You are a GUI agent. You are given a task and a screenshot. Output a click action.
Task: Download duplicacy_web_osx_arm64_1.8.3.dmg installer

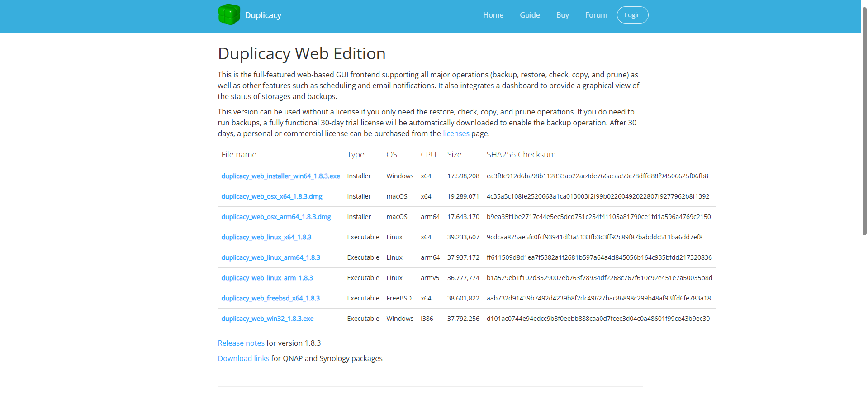click(276, 217)
